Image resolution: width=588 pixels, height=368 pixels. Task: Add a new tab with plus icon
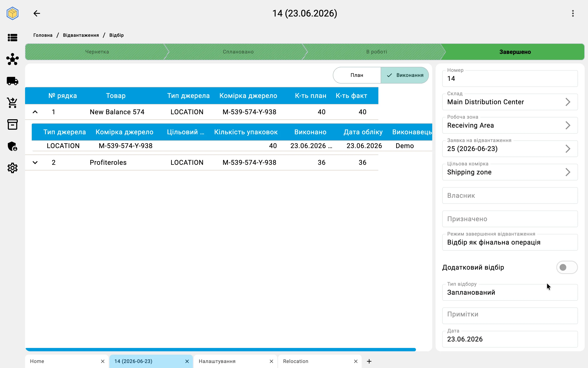tap(369, 361)
